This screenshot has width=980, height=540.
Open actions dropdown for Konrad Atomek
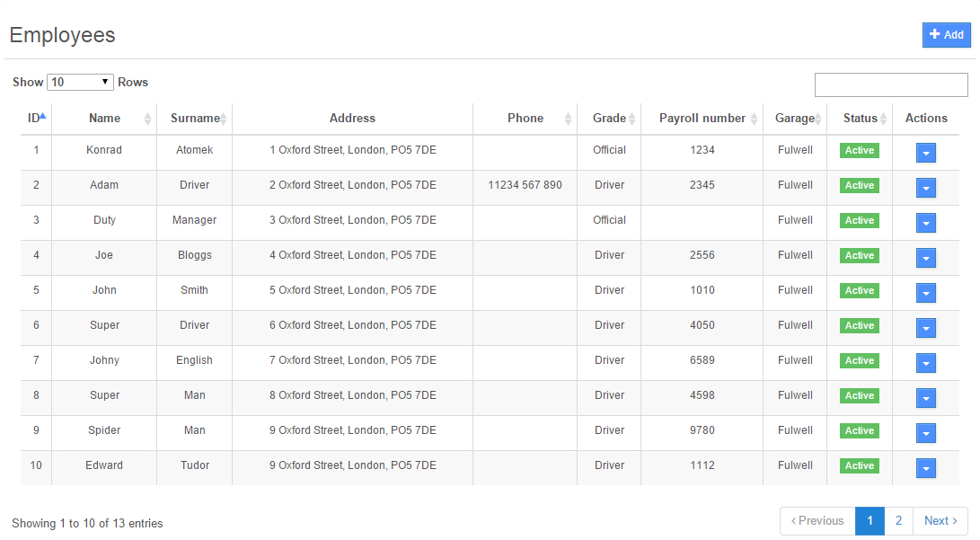[x=926, y=153]
